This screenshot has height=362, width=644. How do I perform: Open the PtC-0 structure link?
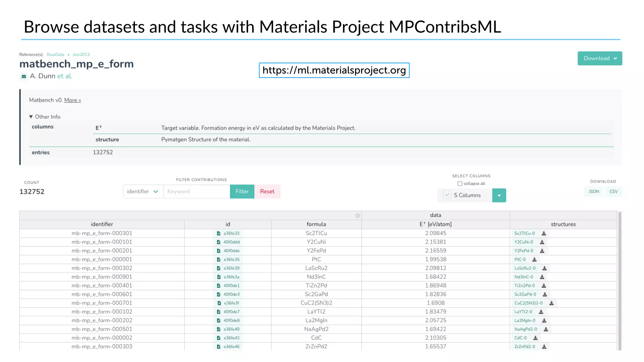520,260
